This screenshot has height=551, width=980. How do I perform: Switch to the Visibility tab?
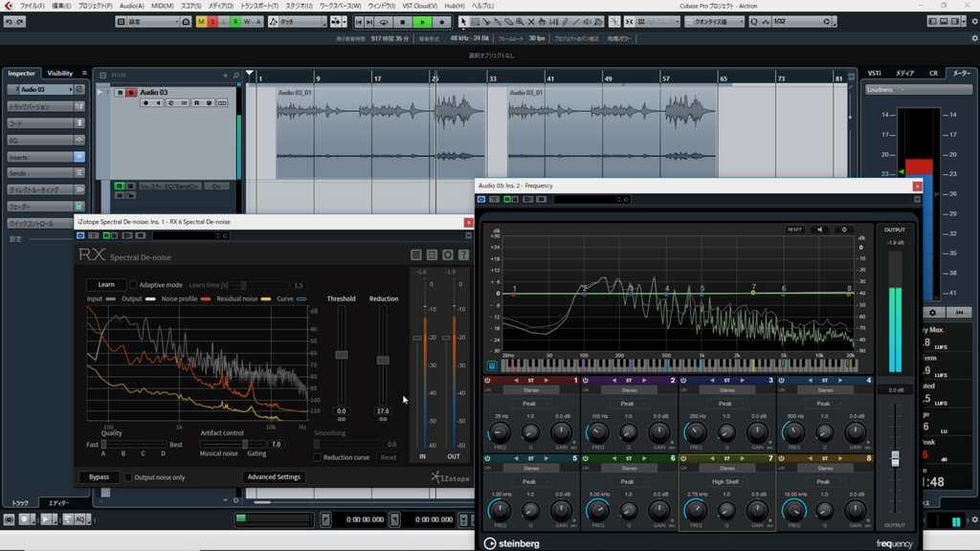click(x=60, y=73)
